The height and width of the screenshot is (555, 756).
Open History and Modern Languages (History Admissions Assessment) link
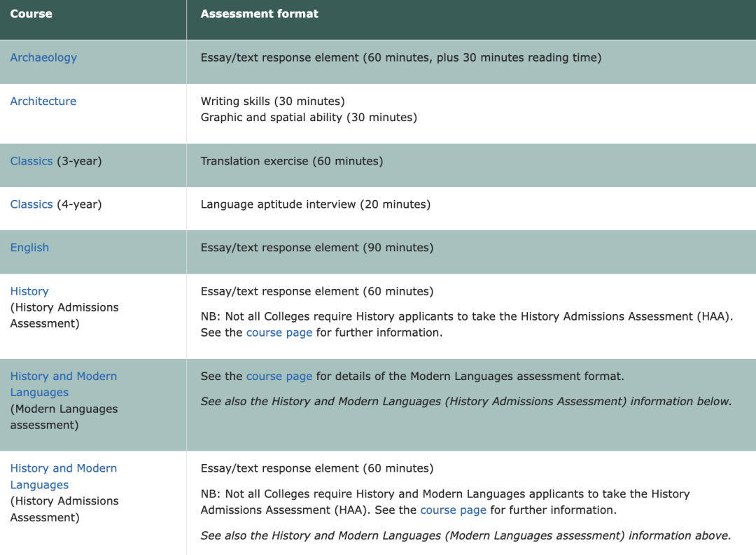(x=63, y=476)
